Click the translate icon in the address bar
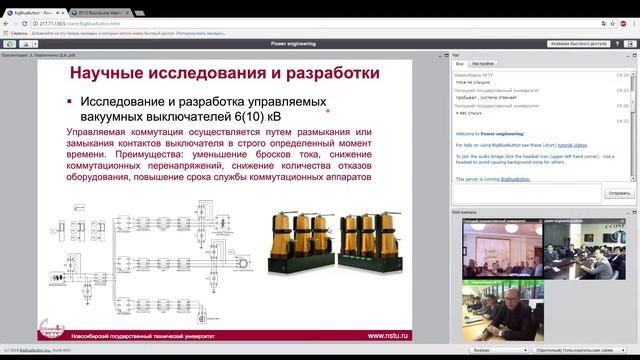 pyautogui.click(x=604, y=24)
